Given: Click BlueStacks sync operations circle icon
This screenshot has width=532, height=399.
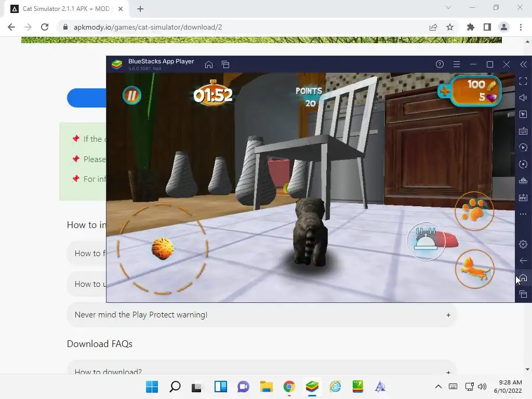Looking at the screenshot, I should point(523,164).
